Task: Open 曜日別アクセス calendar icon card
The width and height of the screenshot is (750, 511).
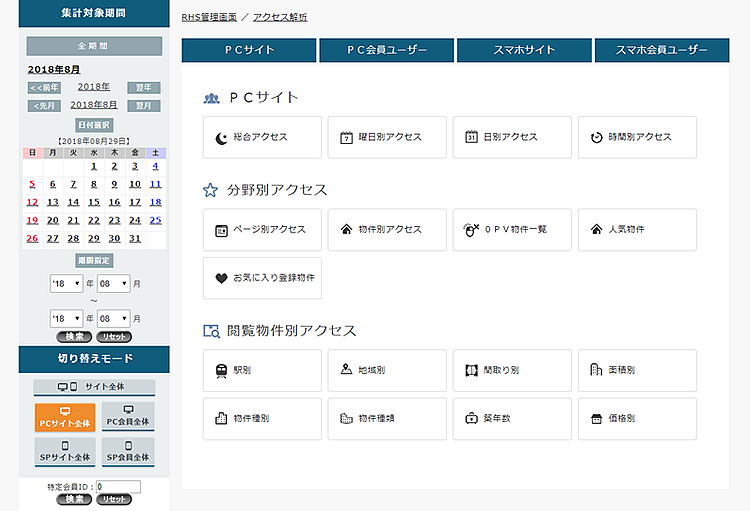Action: pyautogui.click(x=387, y=137)
